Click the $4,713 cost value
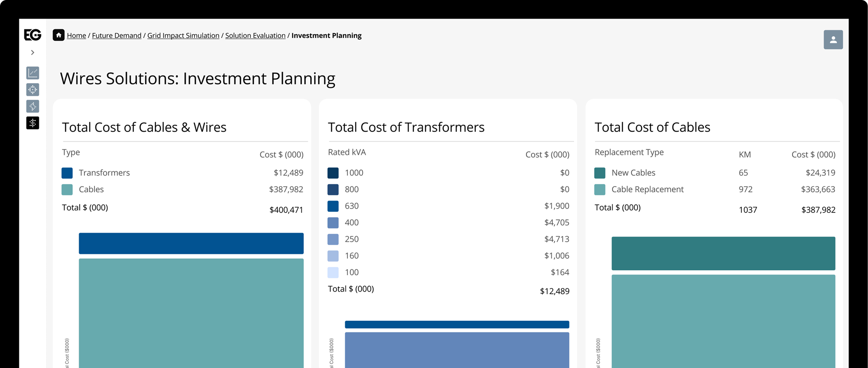The width and height of the screenshot is (868, 368). tap(557, 239)
